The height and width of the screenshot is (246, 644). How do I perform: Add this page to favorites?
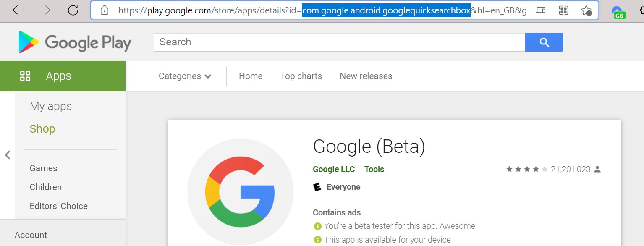tap(586, 10)
